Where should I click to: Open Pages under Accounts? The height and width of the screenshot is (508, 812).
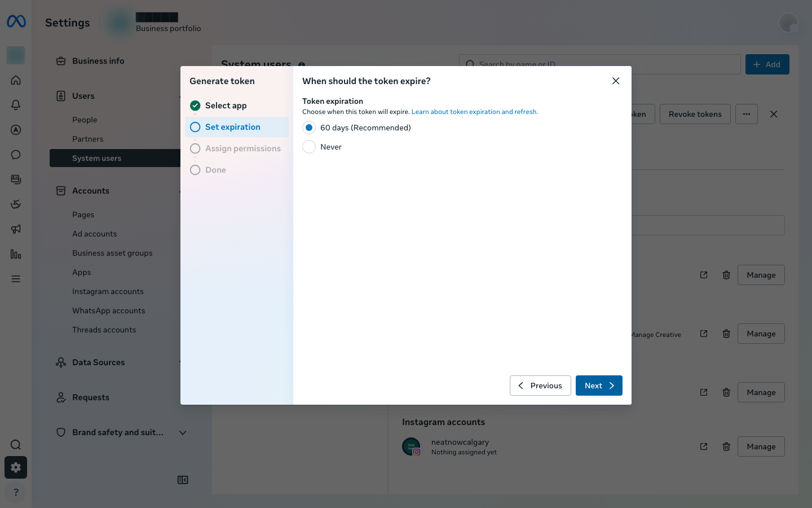83,214
